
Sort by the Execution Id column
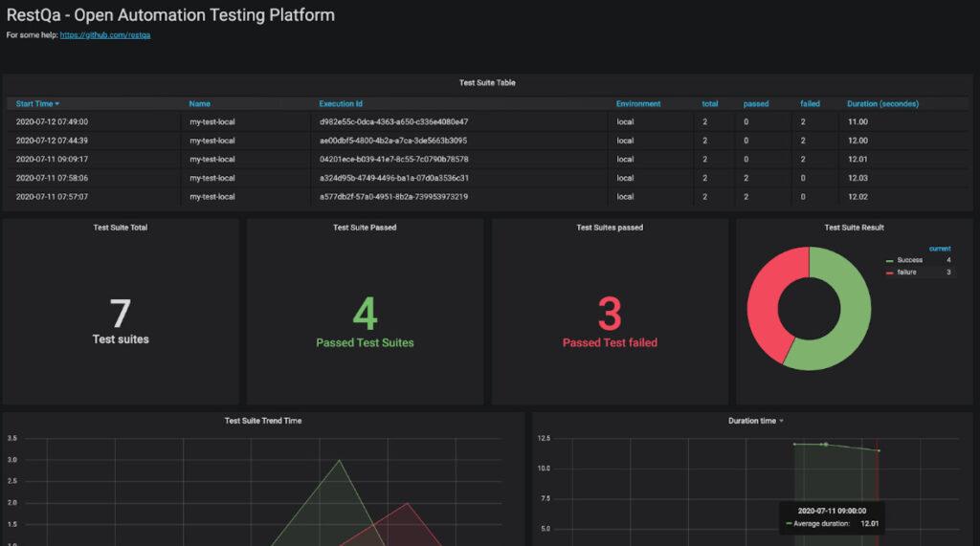341,103
